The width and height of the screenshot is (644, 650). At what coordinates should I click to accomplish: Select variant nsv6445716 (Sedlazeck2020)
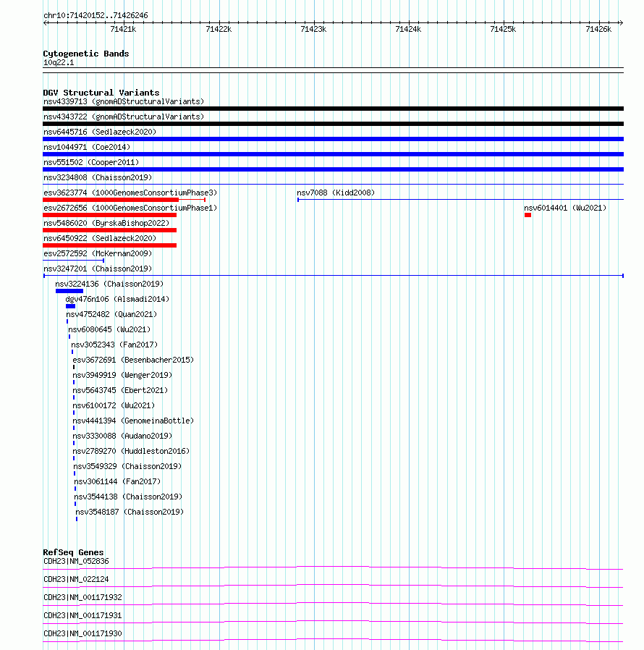click(x=100, y=132)
